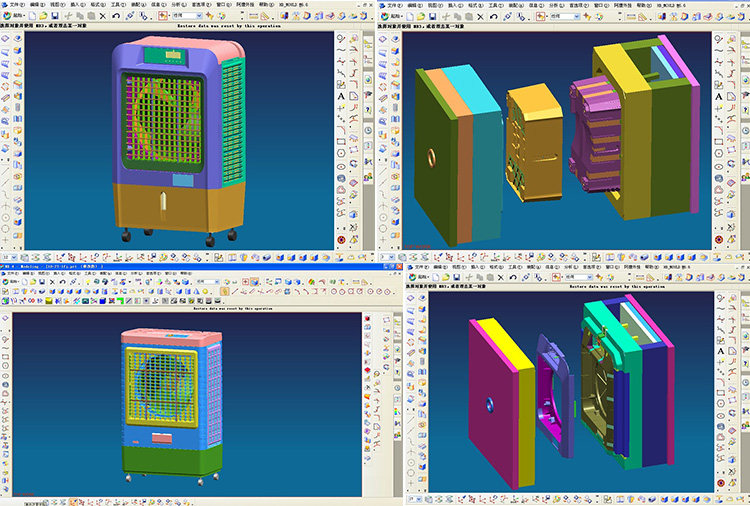Screen dimensions: 750x506
Task: Open Start (起始) dropdown in top-left window
Action: coord(15,16)
